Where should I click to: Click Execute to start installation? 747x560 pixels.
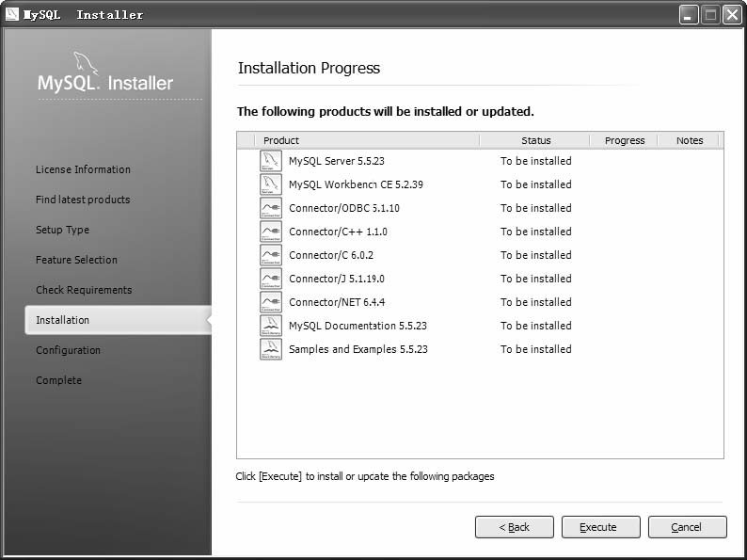pyautogui.click(x=601, y=527)
